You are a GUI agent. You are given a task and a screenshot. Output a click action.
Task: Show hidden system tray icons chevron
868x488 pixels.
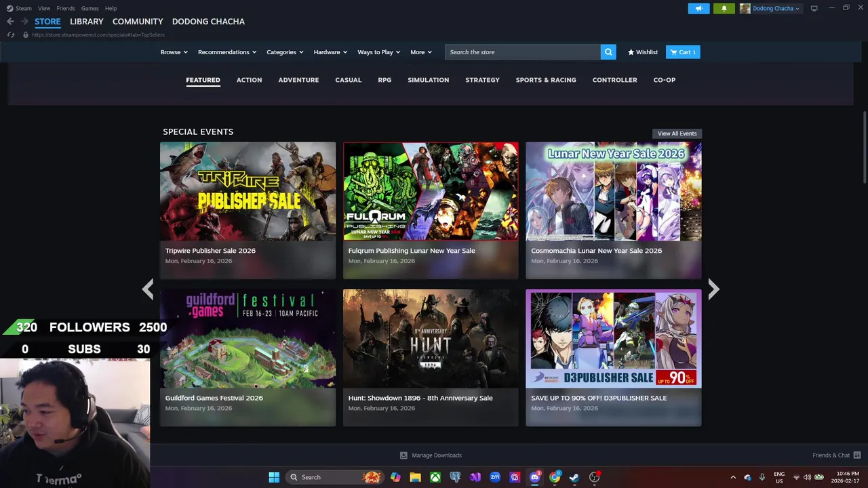733,477
